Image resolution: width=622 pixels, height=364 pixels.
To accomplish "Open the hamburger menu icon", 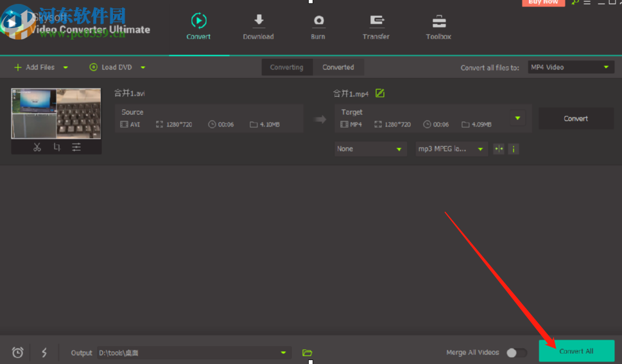I will (x=587, y=3).
